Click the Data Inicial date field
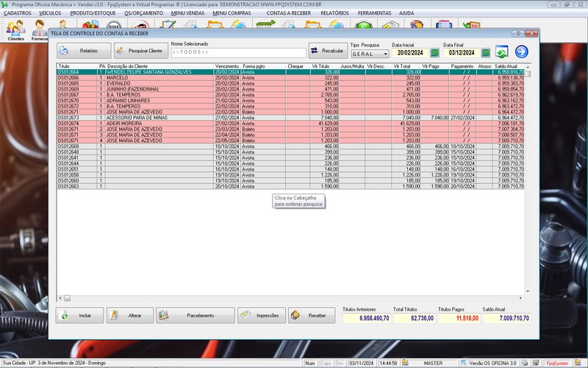This screenshot has width=588, height=368. [410, 53]
